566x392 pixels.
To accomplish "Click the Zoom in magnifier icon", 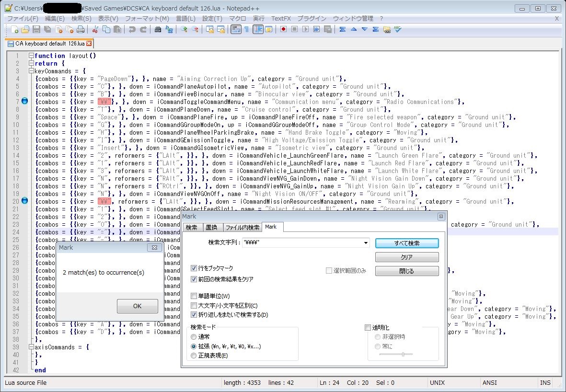I will pyautogui.click(x=184, y=30).
